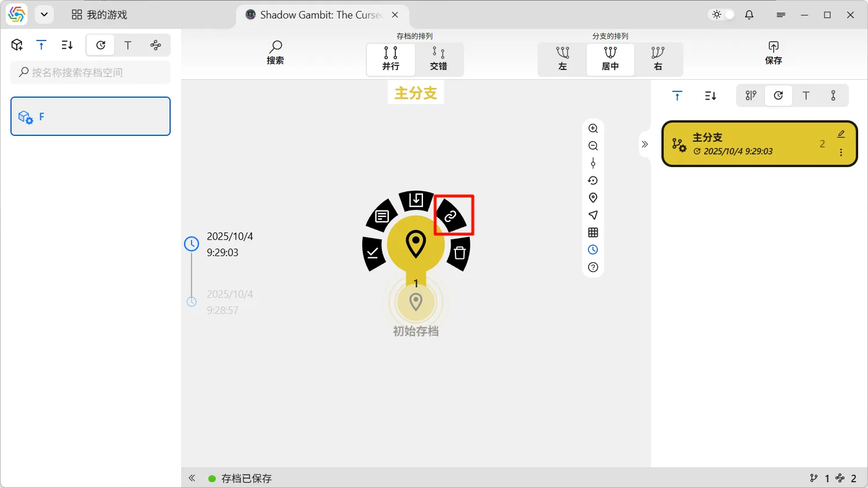
Task: Click the notes icon in radial menu
Action: coord(382,216)
